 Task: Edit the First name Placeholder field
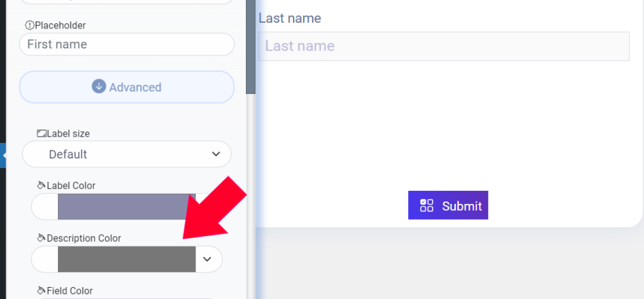point(127,45)
